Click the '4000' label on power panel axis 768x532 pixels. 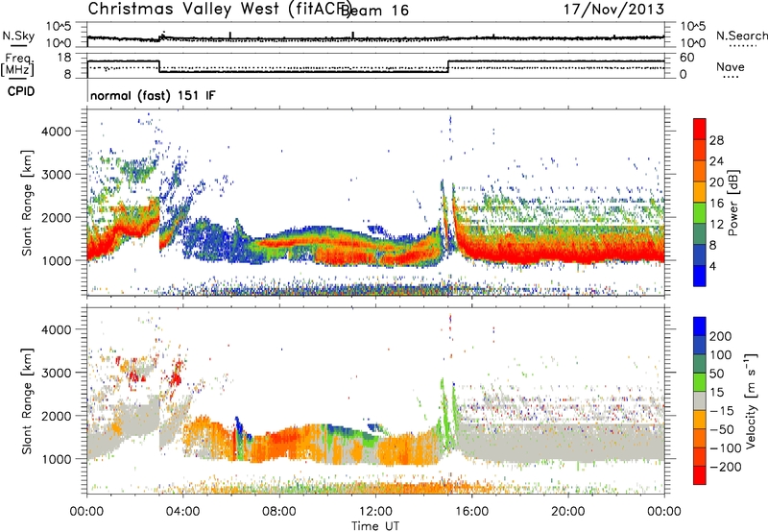(57, 132)
